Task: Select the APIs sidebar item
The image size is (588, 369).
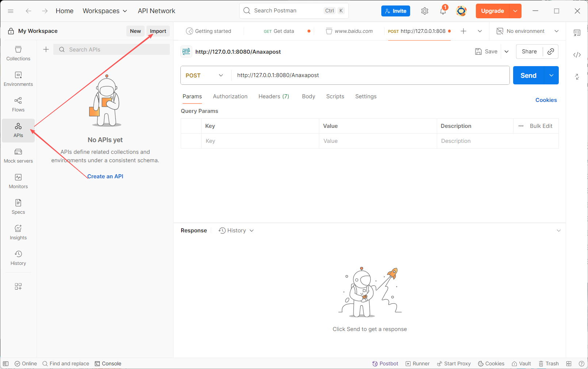Action: (x=18, y=130)
